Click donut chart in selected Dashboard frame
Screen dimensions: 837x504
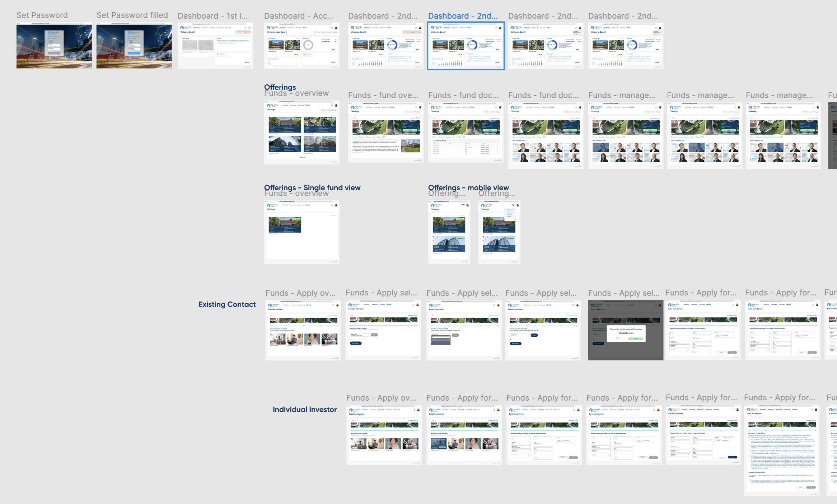[x=472, y=45]
